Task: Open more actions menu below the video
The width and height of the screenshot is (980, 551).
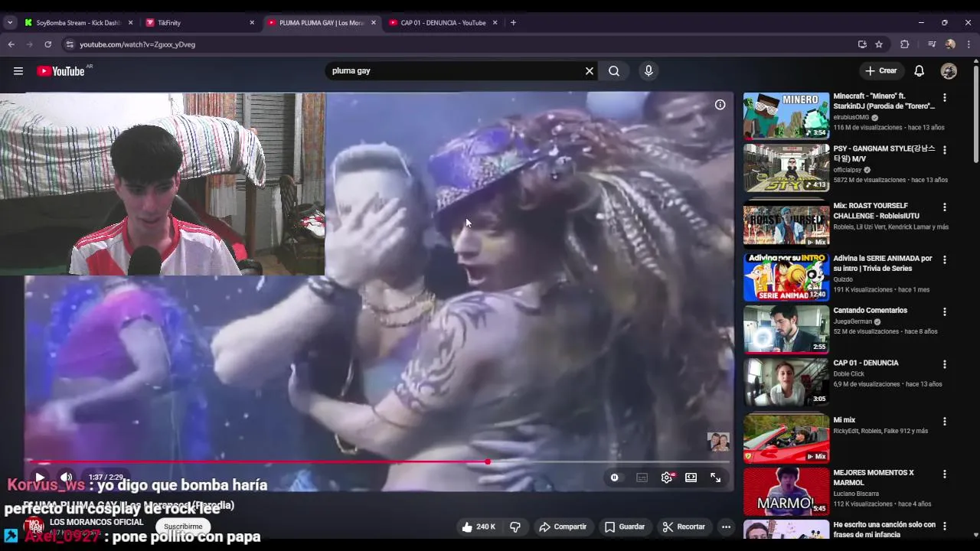Action: click(x=726, y=527)
